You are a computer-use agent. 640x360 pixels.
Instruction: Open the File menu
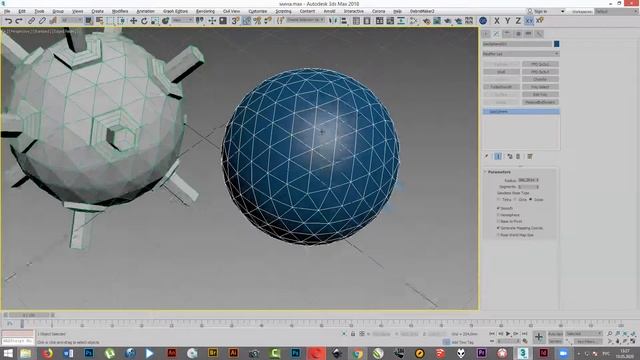(x=7, y=11)
